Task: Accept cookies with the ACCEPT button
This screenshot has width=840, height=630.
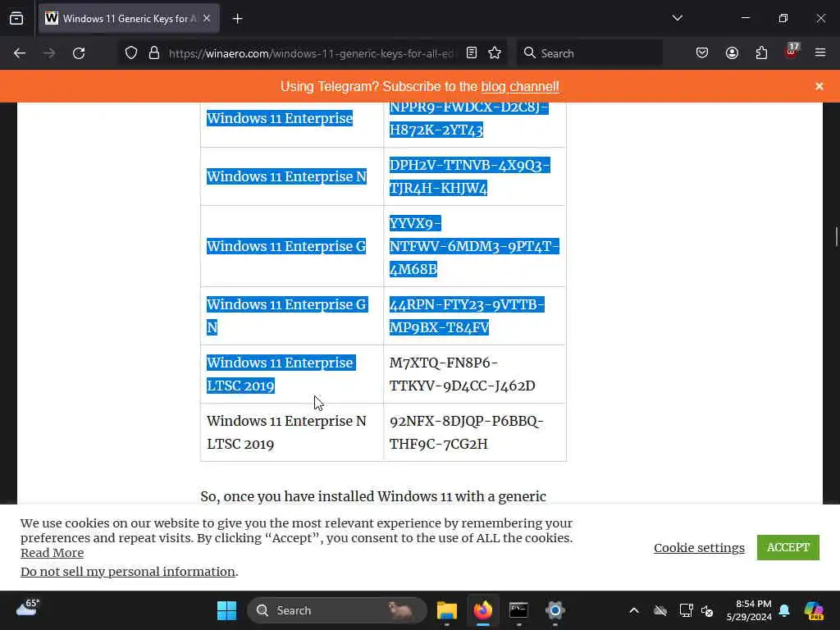Action: click(788, 547)
